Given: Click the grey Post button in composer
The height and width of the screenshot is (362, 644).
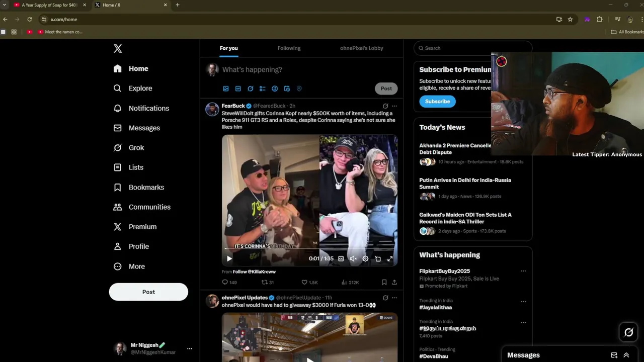Looking at the screenshot, I should pos(386,88).
